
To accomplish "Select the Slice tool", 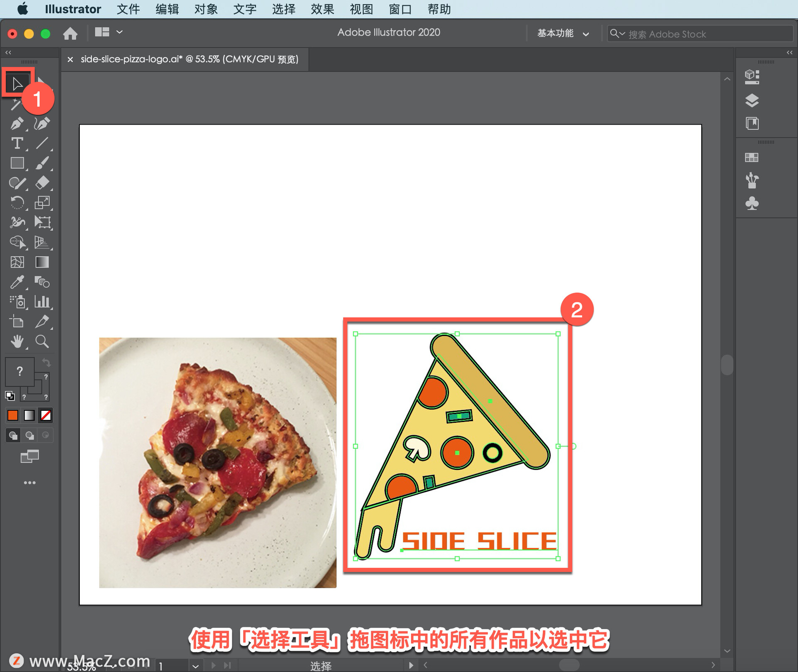I will tap(42, 321).
